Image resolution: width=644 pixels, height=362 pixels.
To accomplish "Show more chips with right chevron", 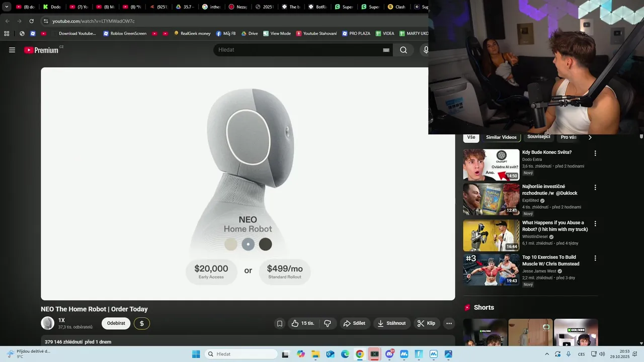I will [x=590, y=137].
